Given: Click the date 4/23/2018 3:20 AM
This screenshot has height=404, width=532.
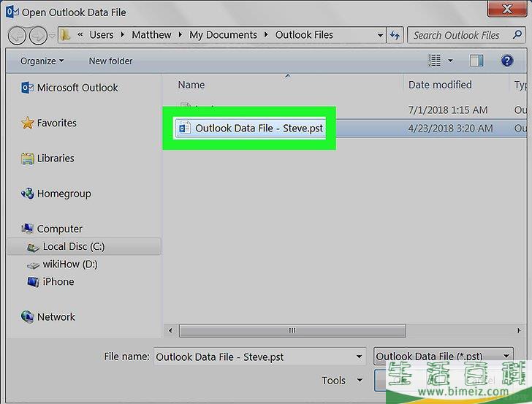Looking at the screenshot, I should coord(450,129).
